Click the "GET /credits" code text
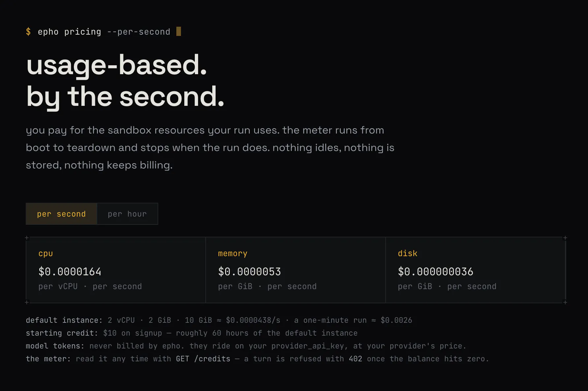This screenshot has height=391, width=588. pyautogui.click(x=203, y=359)
